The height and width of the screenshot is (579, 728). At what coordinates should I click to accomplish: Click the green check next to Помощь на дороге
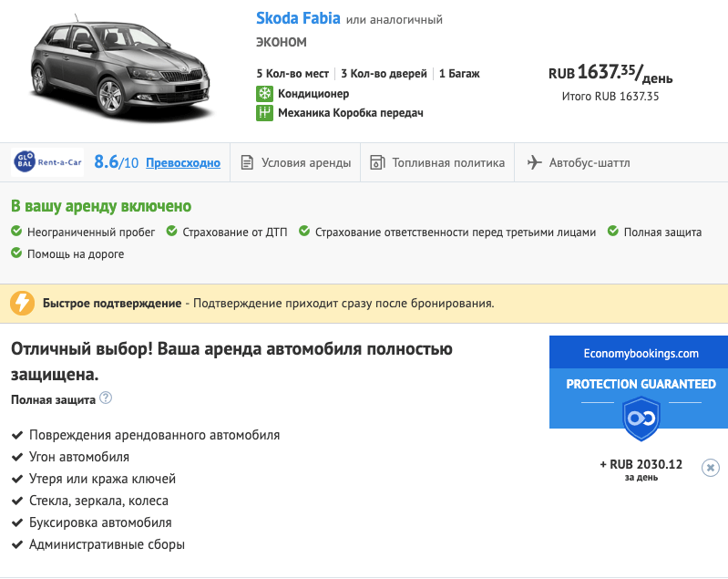(16, 253)
